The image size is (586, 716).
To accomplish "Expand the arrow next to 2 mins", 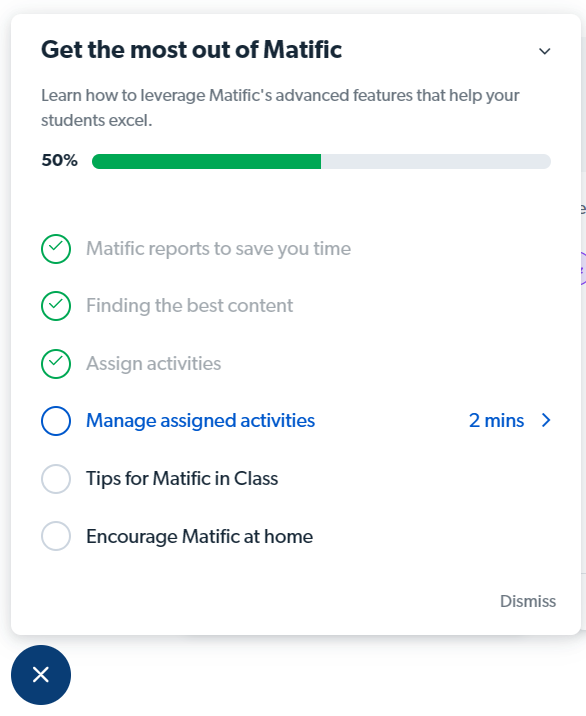I will tap(546, 420).
